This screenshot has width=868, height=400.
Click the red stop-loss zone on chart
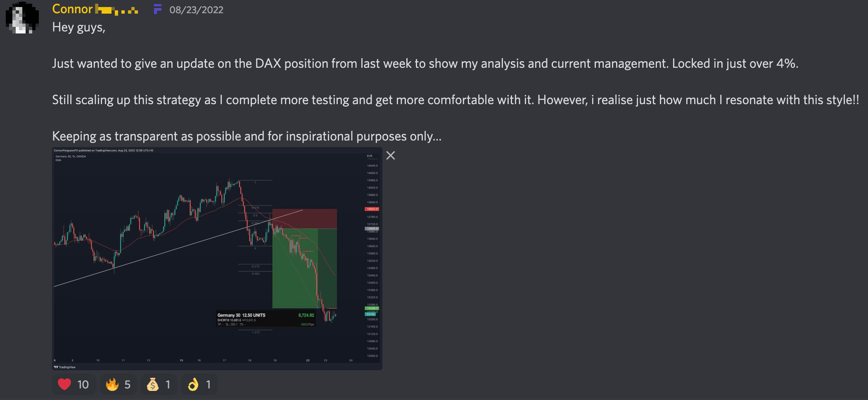point(304,219)
